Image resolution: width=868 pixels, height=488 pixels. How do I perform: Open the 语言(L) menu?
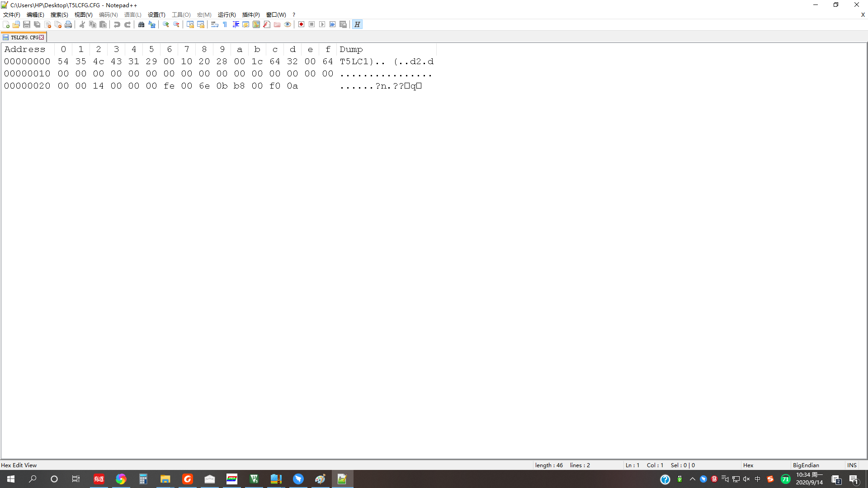pyautogui.click(x=132, y=14)
